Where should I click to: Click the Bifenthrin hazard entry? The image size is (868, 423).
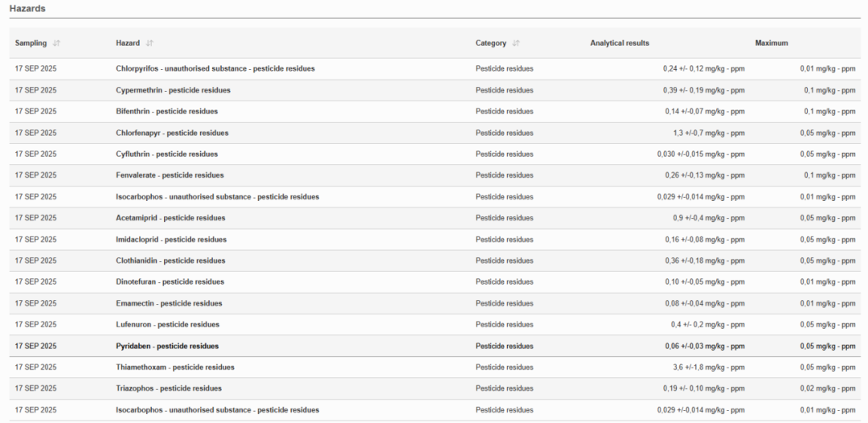tap(166, 112)
